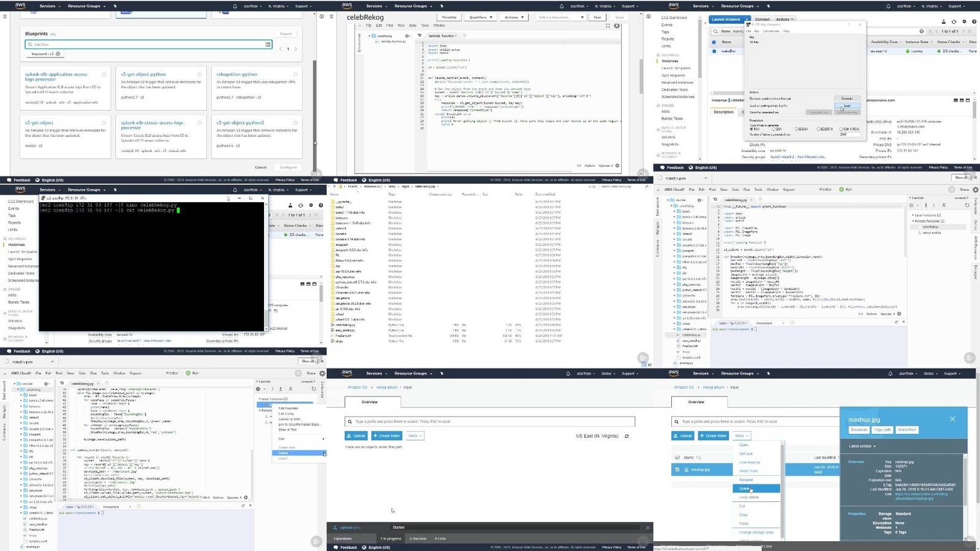
Task: Open status bar gear in the celebRekog editor
Action: (617, 165)
